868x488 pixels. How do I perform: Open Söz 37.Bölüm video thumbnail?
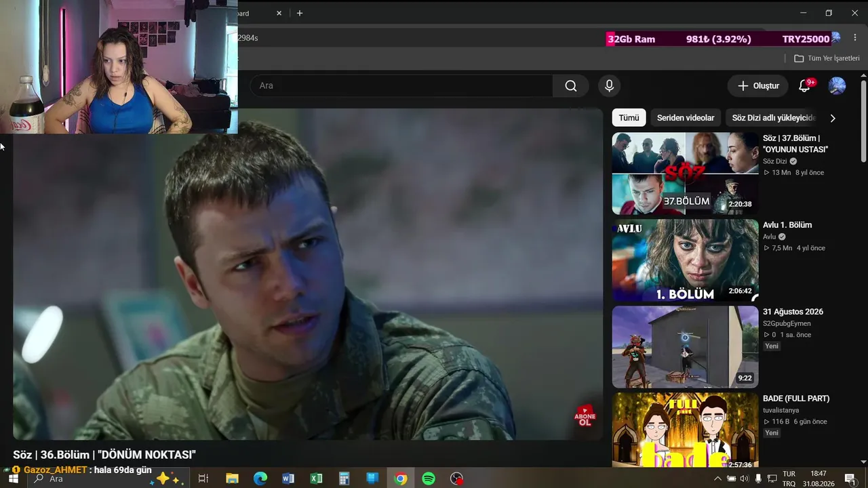(685, 174)
